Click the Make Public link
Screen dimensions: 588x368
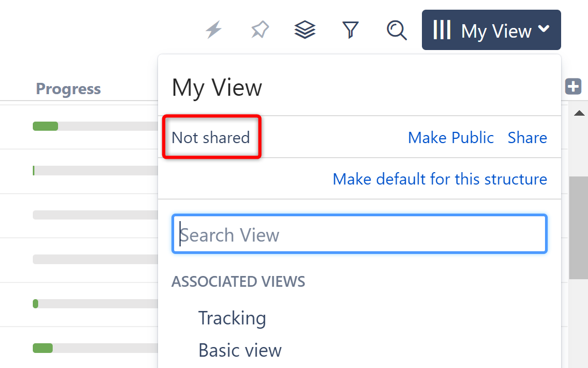pos(450,138)
